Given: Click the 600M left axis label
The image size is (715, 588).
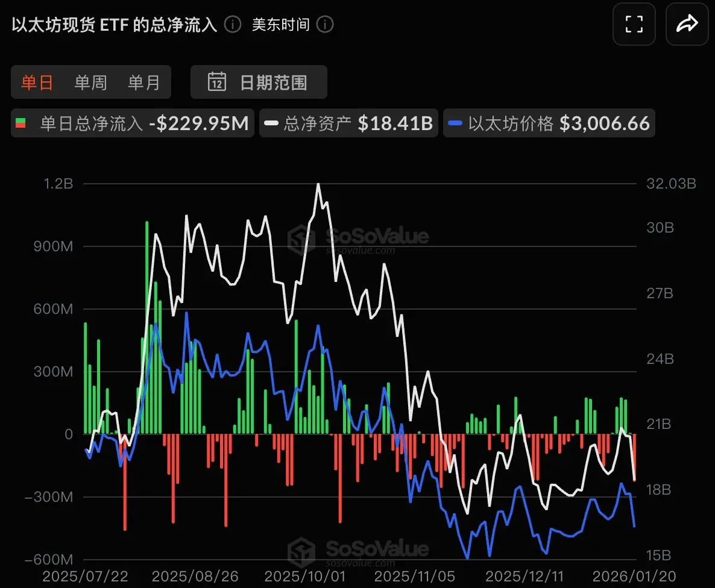Looking at the screenshot, I should [53, 309].
